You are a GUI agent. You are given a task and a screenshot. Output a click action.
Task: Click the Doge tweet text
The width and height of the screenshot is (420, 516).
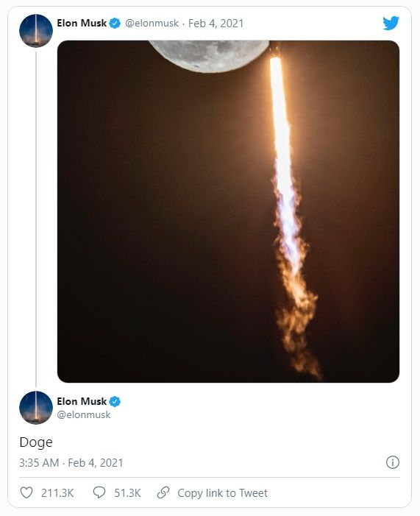36,442
